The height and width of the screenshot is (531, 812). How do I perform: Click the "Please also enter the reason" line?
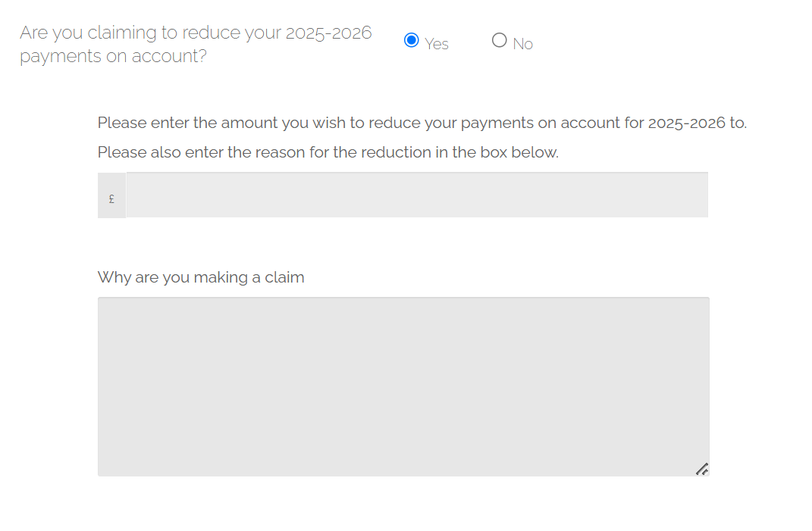328,152
